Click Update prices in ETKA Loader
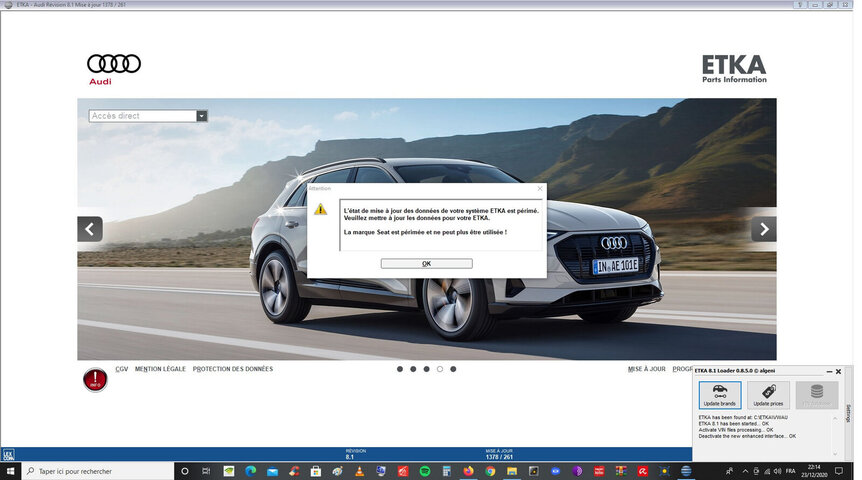 point(768,395)
